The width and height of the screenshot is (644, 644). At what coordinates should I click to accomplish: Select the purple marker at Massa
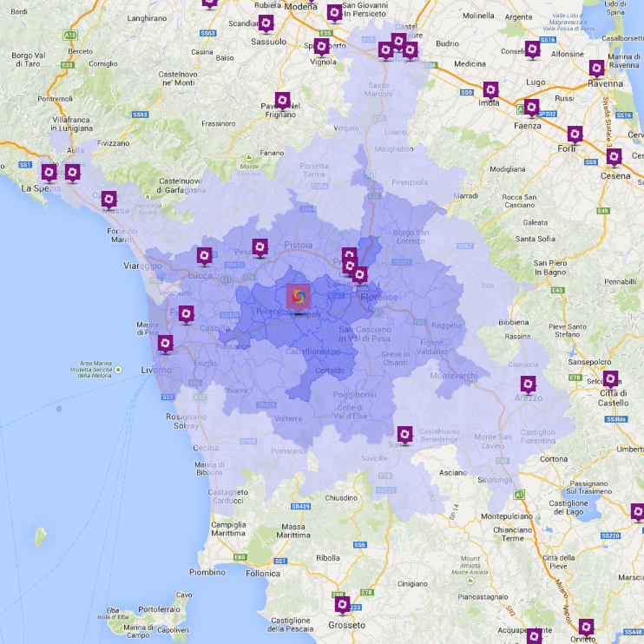[108, 200]
